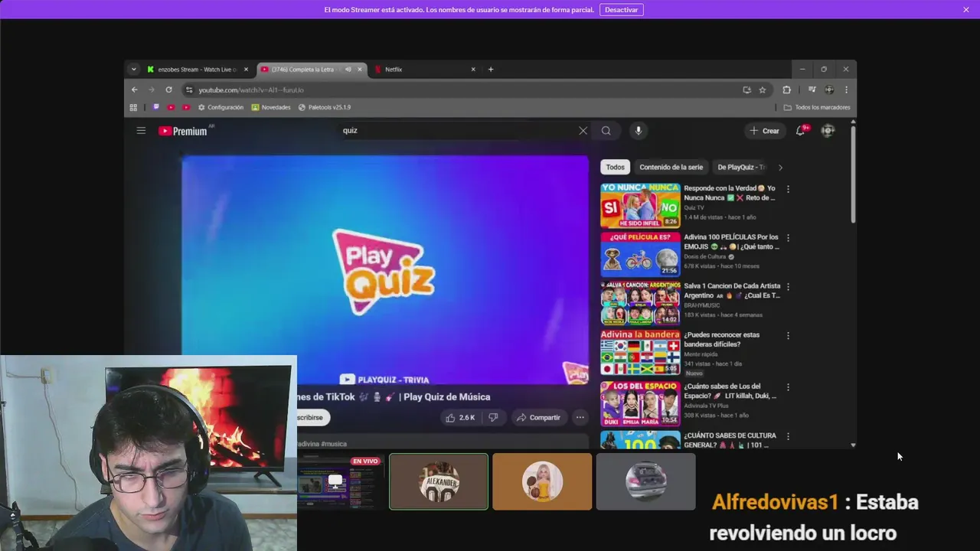Image resolution: width=980 pixels, height=551 pixels.
Task: Open options for 'Los del Espacio' video
Action: pyautogui.click(x=788, y=388)
